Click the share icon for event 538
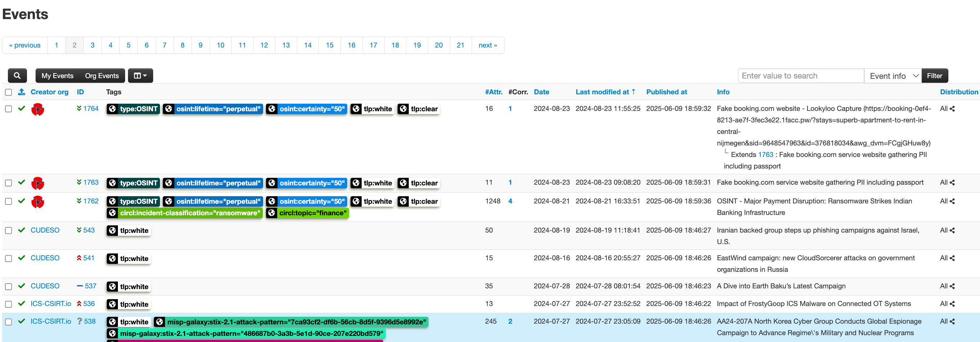The height and width of the screenshot is (342, 980). pos(952,321)
